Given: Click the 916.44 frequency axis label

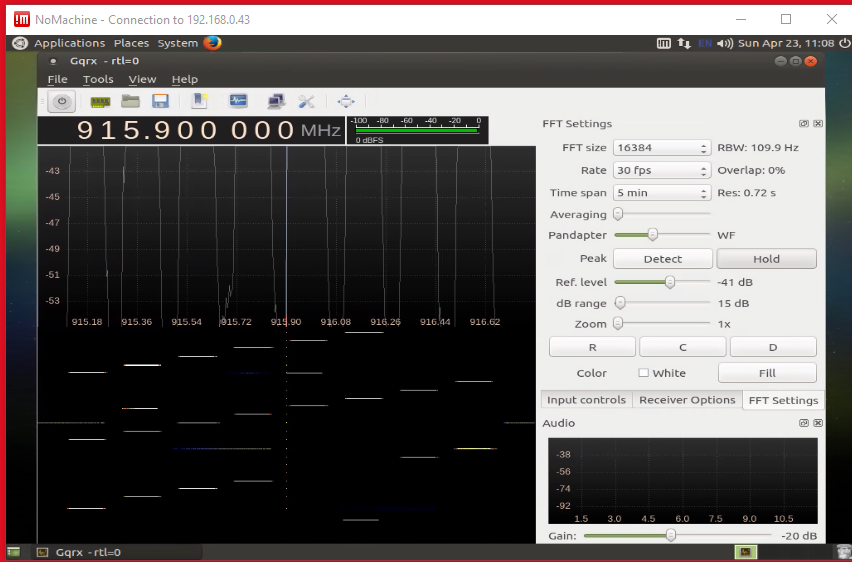Looking at the screenshot, I should (x=435, y=322).
